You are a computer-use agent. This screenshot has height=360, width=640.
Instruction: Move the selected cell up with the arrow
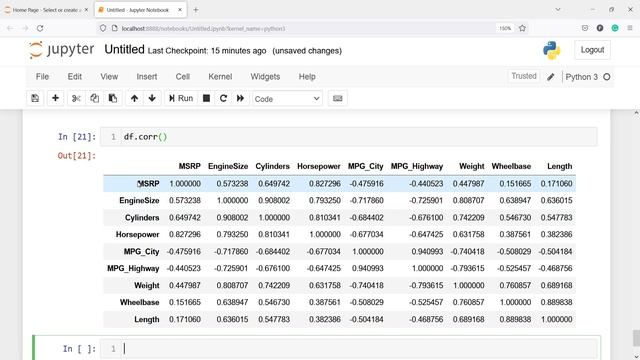click(134, 98)
